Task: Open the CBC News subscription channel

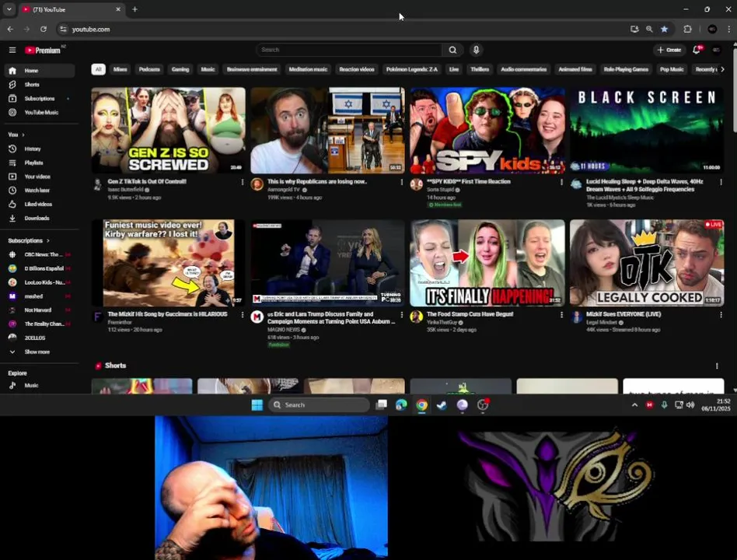Action: pos(40,254)
